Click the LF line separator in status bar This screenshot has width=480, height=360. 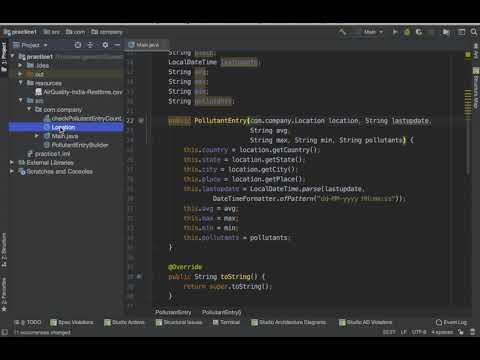point(404,332)
